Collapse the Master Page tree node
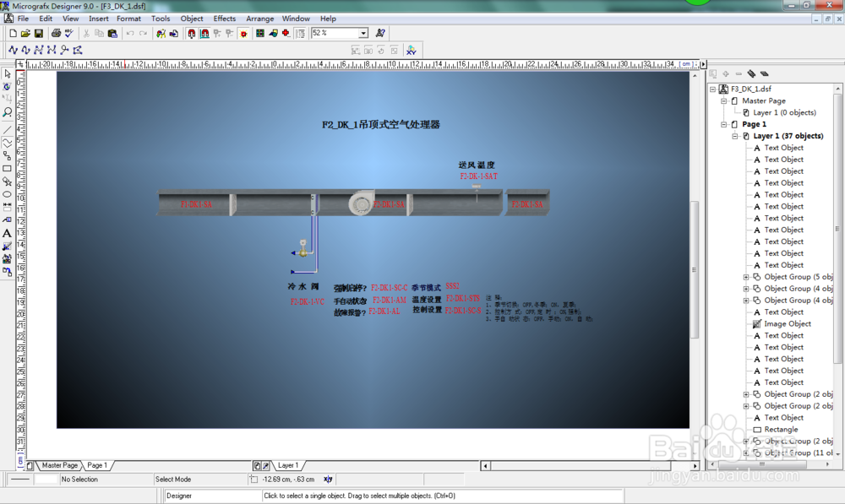 (724, 100)
